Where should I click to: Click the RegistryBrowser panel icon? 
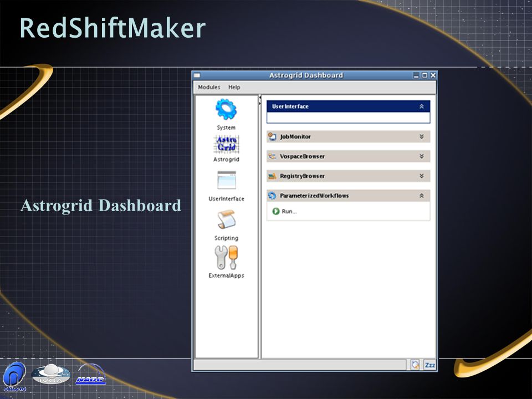point(272,176)
